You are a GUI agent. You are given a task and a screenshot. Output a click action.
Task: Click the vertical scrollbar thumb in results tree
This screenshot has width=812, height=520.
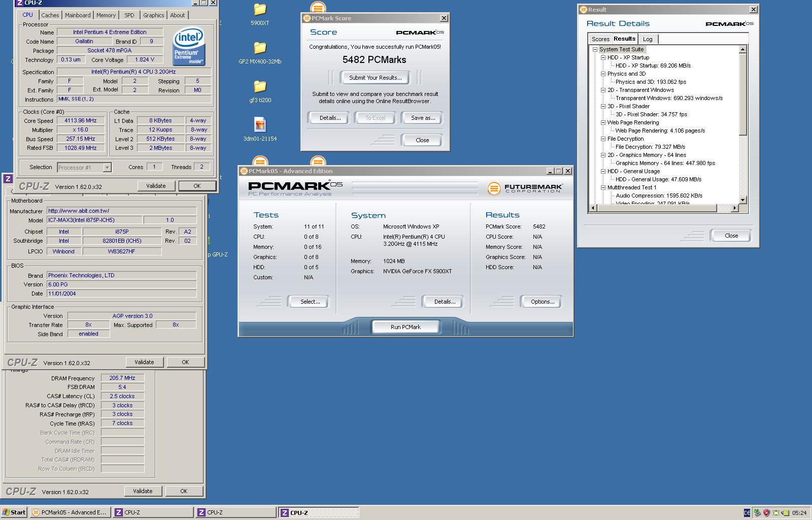[743, 94]
